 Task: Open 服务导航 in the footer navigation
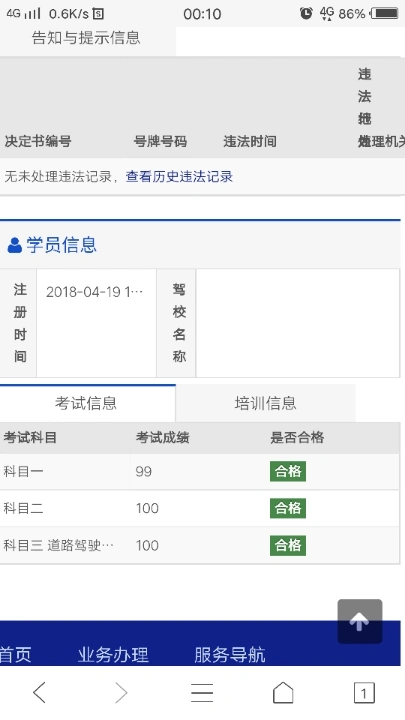click(230, 654)
